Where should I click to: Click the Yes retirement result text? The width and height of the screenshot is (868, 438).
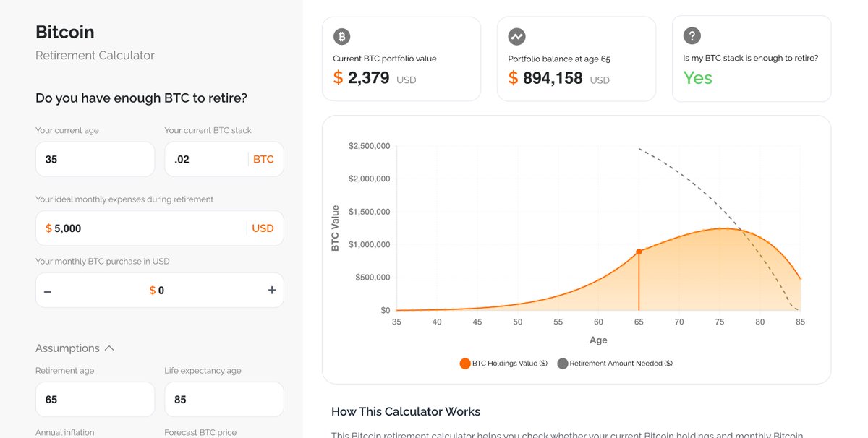[698, 78]
